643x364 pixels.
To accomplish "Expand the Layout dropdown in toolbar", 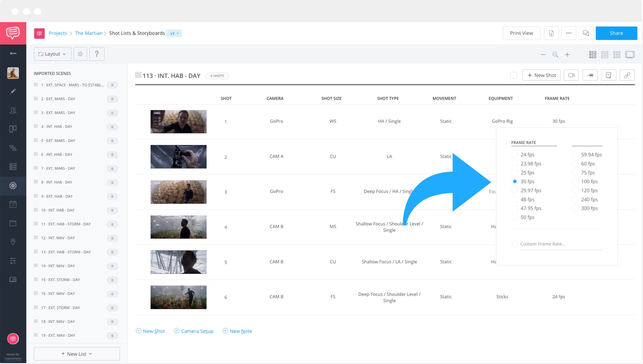I will pyautogui.click(x=51, y=54).
